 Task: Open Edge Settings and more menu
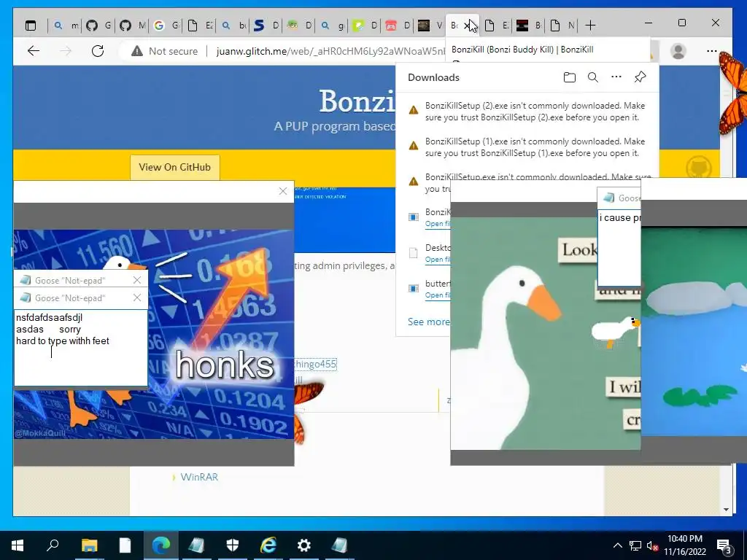pyautogui.click(x=712, y=51)
